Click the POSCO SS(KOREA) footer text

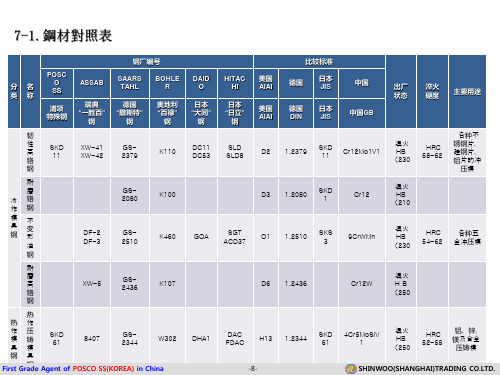[103, 369]
